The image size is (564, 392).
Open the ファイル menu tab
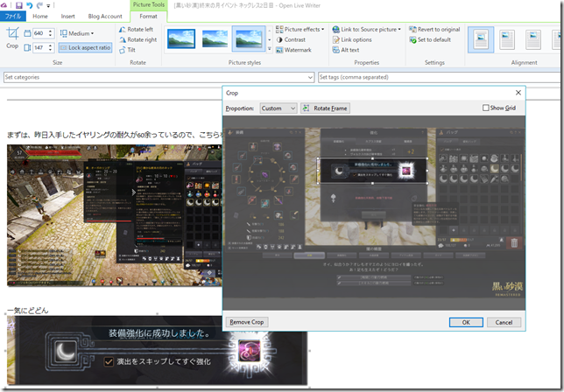pyautogui.click(x=13, y=16)
